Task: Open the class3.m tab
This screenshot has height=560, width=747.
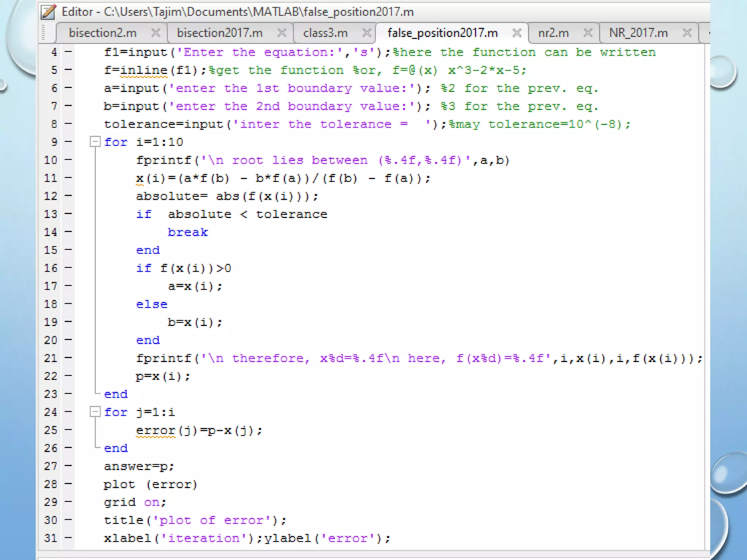Action: [x=325, y=33]
